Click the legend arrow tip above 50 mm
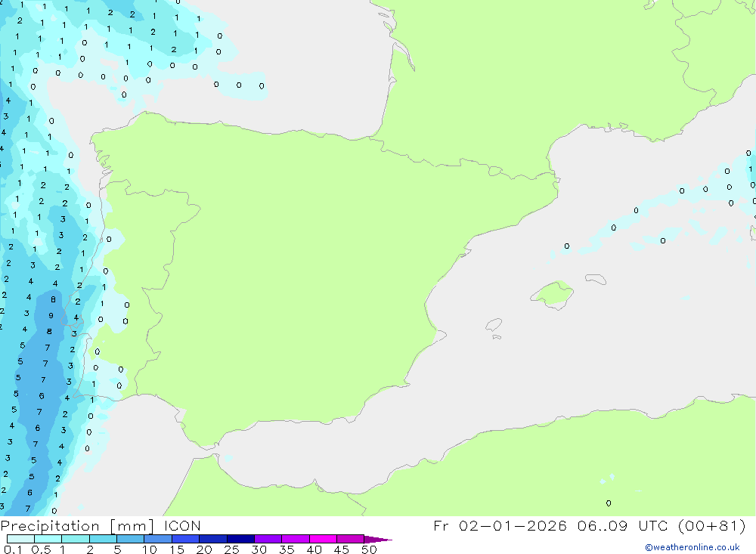The height and width of the screenshot is (554, 756). click(x=379, y=540)
